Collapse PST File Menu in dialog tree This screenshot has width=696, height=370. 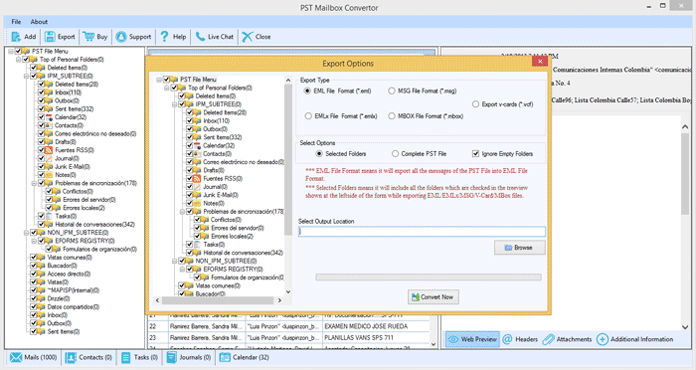[159, 80]
